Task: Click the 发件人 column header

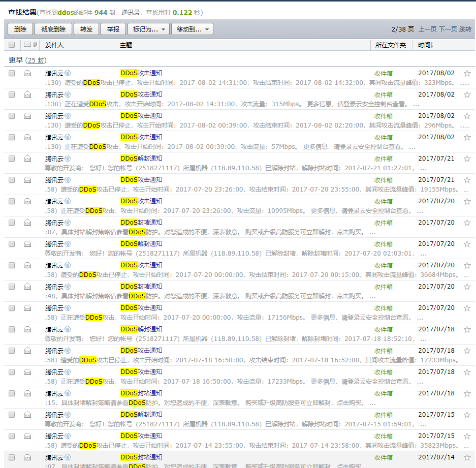Action: click(54, 45)
